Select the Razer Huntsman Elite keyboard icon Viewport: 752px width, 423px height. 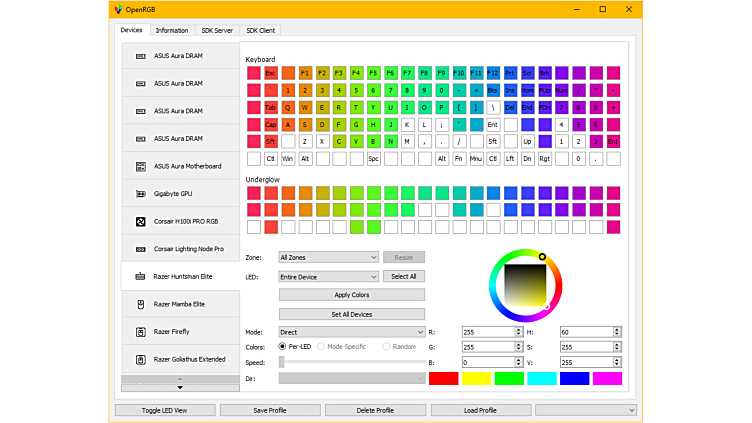pyautogui.click(x=141, y=276)
